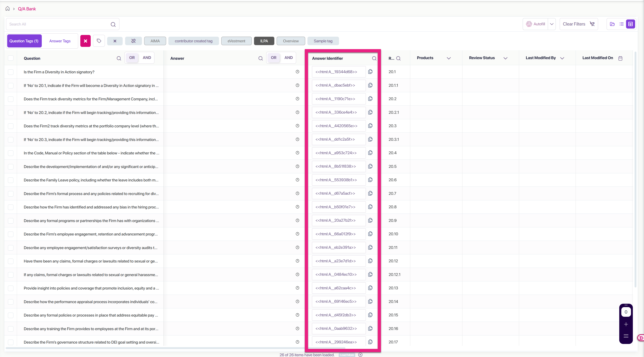Screen dimensions: 644x357
Task: Clear tags with the pink X button
Action: click(85, 41)
